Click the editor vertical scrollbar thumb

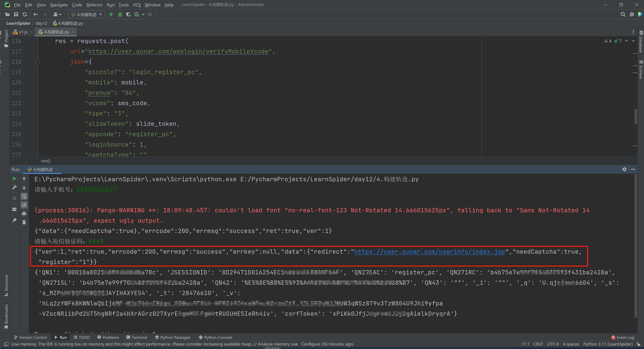(x=635, y=116)
